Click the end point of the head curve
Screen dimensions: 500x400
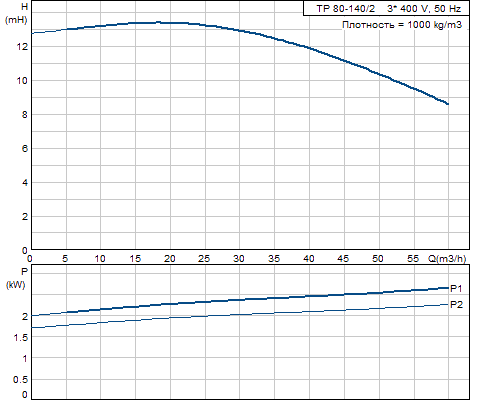tap(448, 104)
